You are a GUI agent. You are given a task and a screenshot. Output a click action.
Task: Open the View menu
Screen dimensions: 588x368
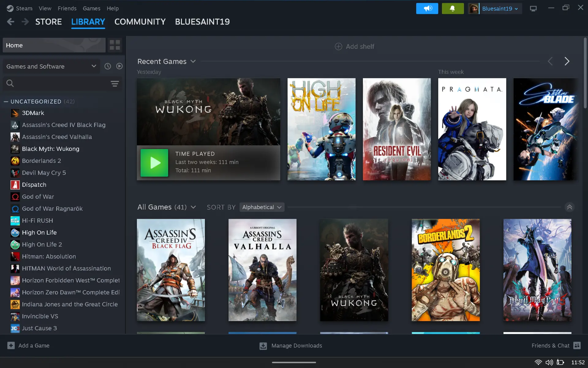click(x=45, y=9)
